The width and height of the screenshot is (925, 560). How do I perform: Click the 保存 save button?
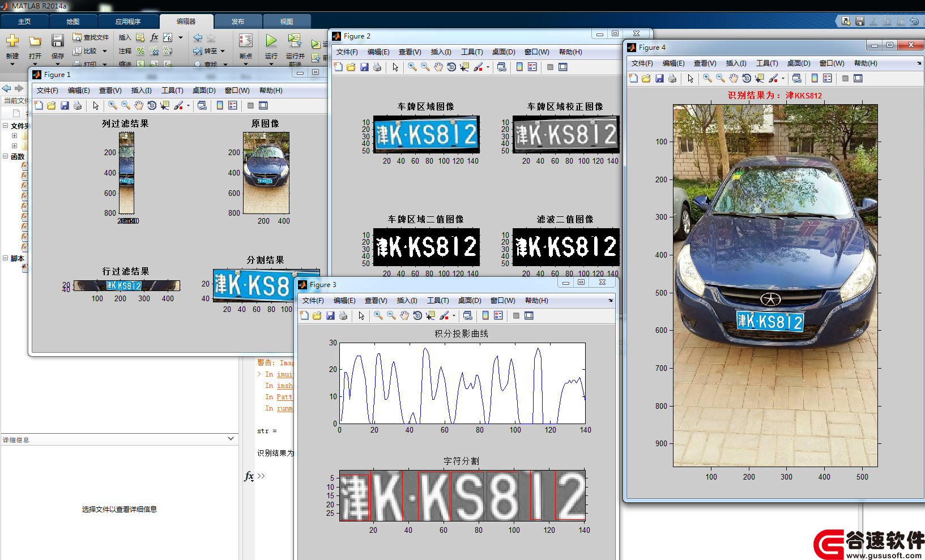58,46
